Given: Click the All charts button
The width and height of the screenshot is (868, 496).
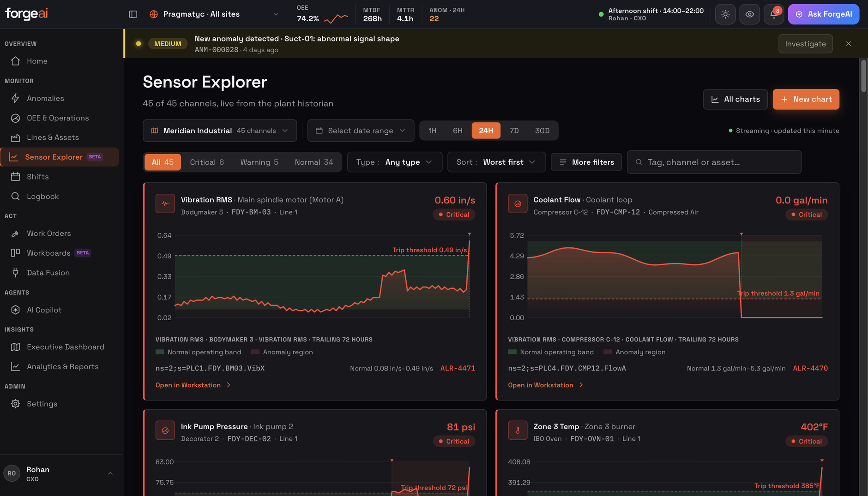Looking at the screenshot, I should (735, 99).
